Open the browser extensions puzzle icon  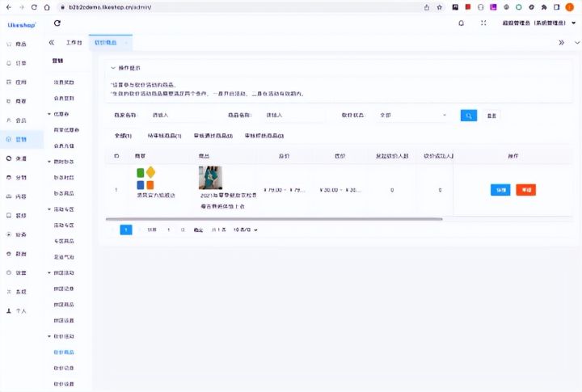point(544,7)
